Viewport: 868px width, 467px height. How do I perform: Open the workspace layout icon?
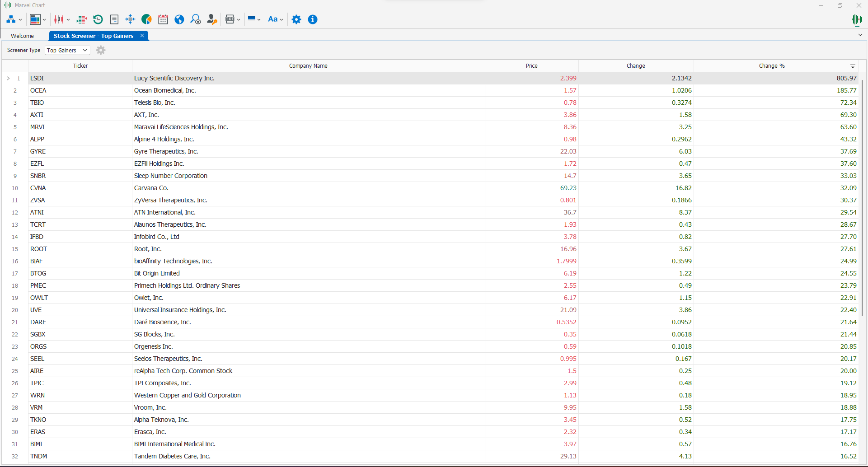[35, 19]
